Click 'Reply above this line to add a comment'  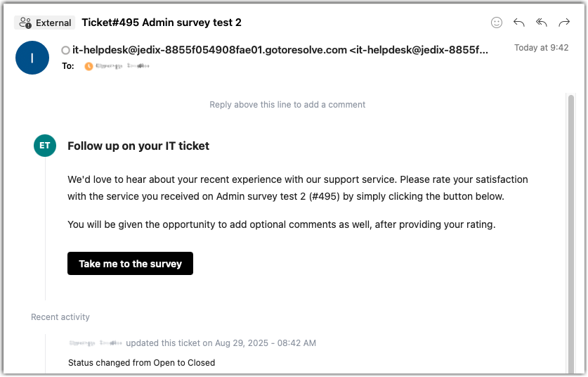[x=287, y=105]
